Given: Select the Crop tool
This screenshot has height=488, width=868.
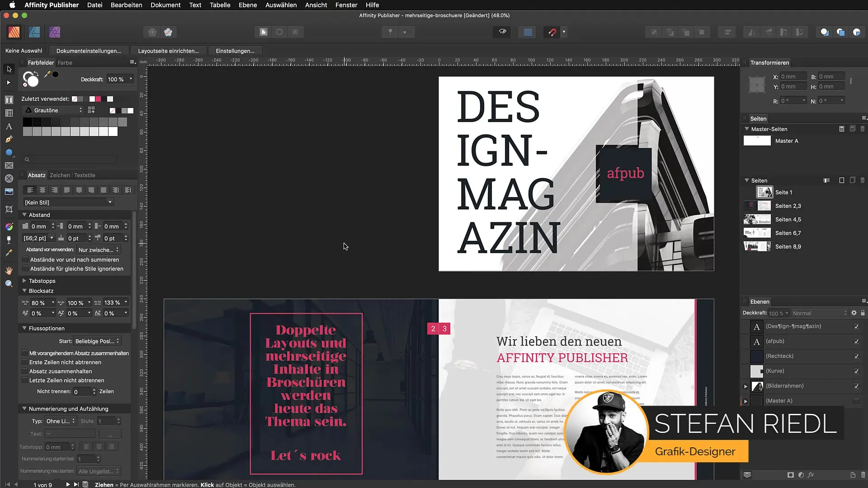Looking at the screenshot, I should coord(9,209).
